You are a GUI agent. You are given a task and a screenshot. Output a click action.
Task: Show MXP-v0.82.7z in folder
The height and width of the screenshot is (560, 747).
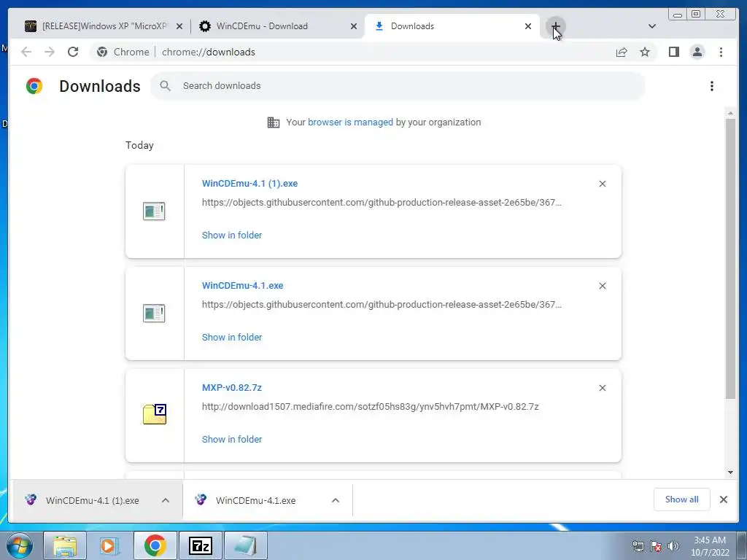pyautogui.click(x=232, y=440)
